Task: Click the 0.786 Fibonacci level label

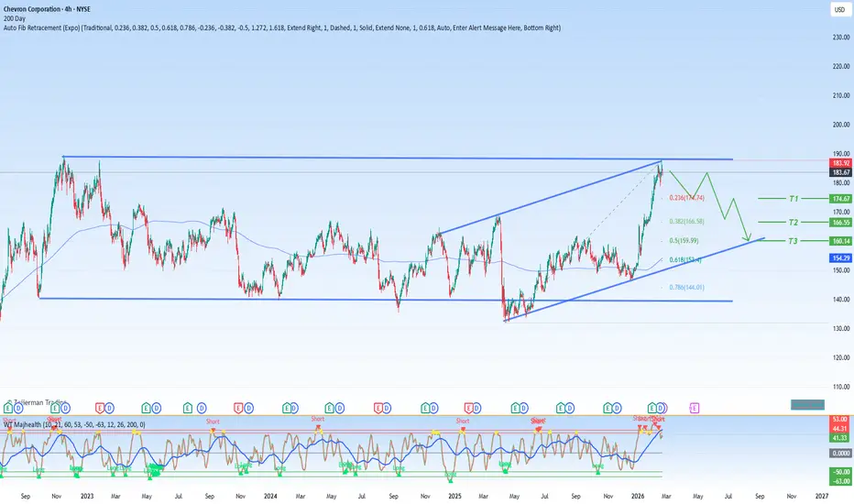Action: (x=687, y=287)
